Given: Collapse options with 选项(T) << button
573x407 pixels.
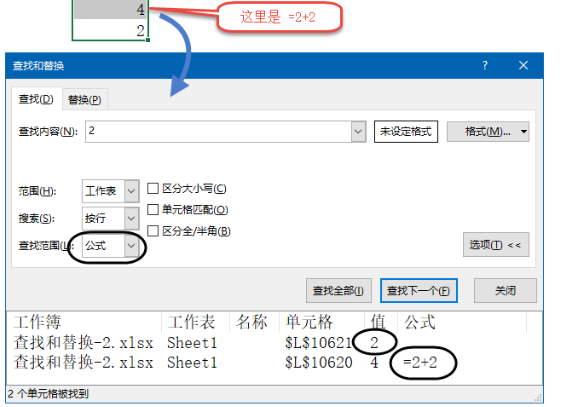Looking at the screenshot, I should 496,244.
